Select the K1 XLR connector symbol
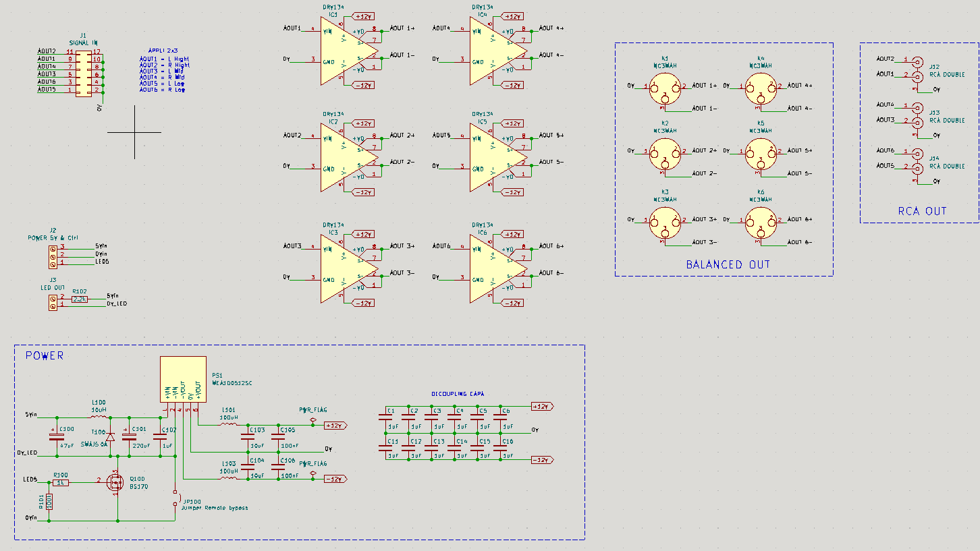This screenshot has width=980, height=551. tap(665, 92)
